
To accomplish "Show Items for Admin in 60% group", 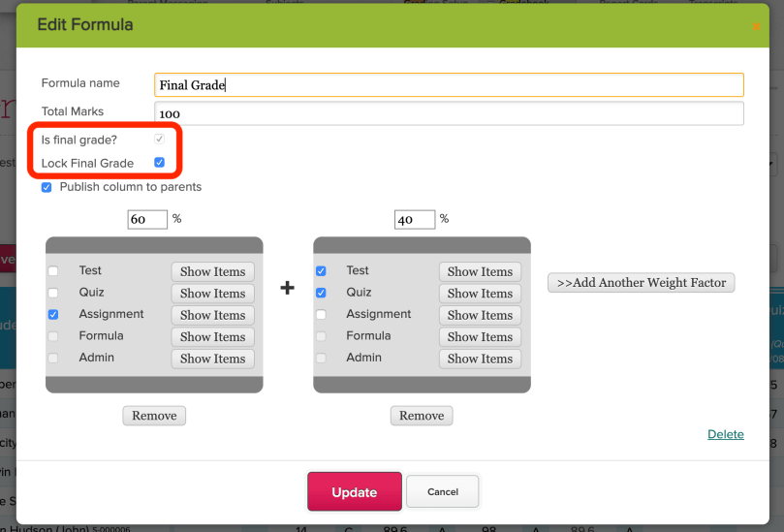I will [212, 359].
